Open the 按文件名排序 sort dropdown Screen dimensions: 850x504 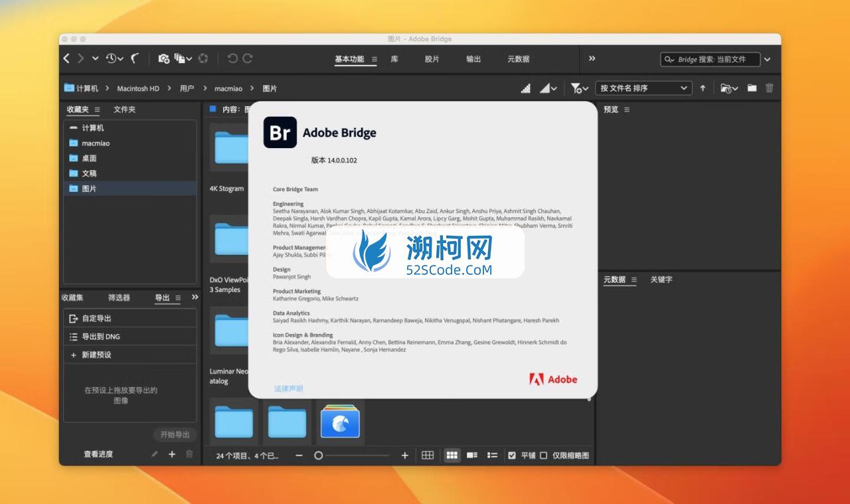click(x=643, y=88)
